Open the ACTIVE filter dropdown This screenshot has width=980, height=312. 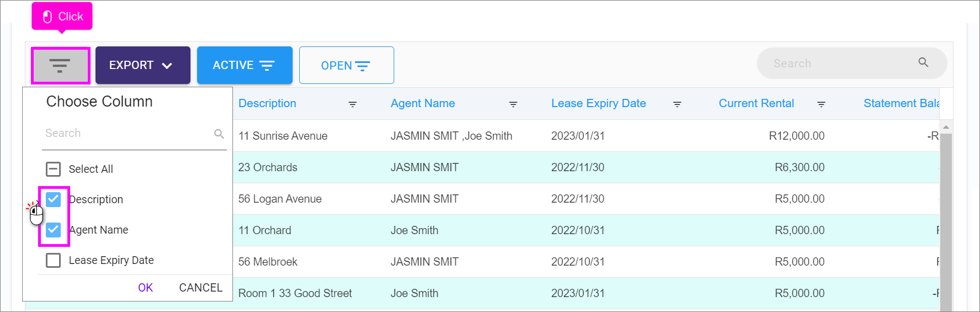tap(245, 65)
